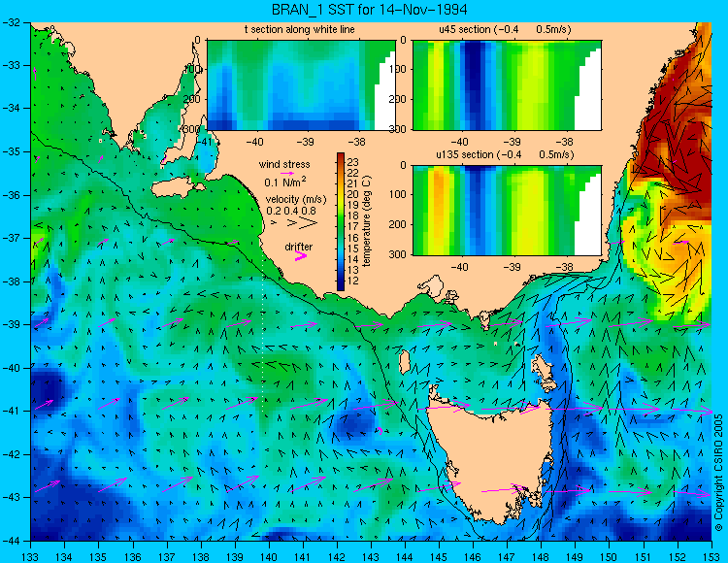Click the '-41' label below t section inset
Image resolution: width=728 pixels, height=563 pixels.
click(x=203, y=142)
